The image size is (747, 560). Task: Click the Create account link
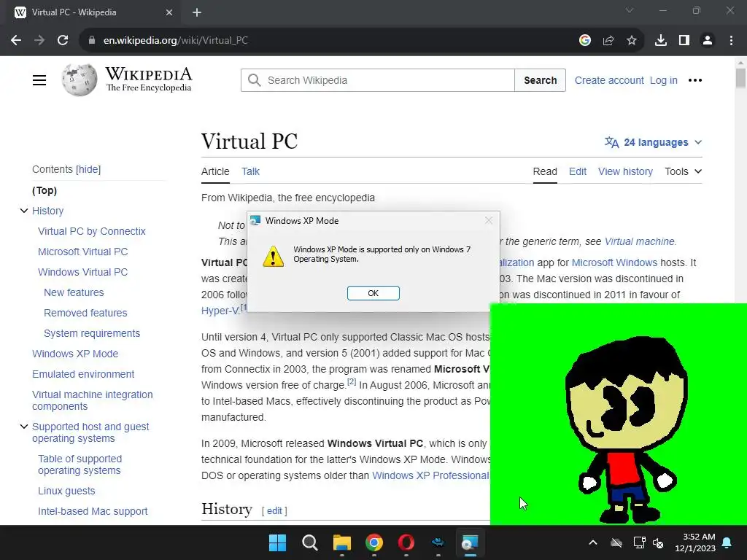coord(609,80)
